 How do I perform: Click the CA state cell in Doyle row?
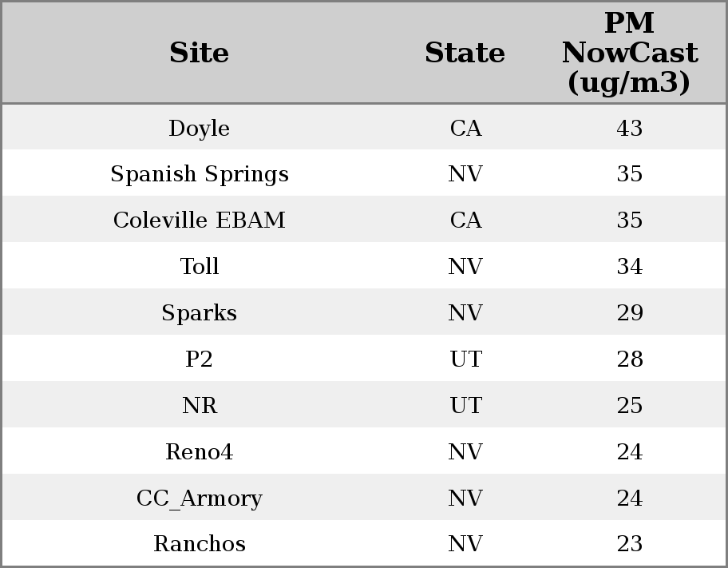click(x=465, y=129)
